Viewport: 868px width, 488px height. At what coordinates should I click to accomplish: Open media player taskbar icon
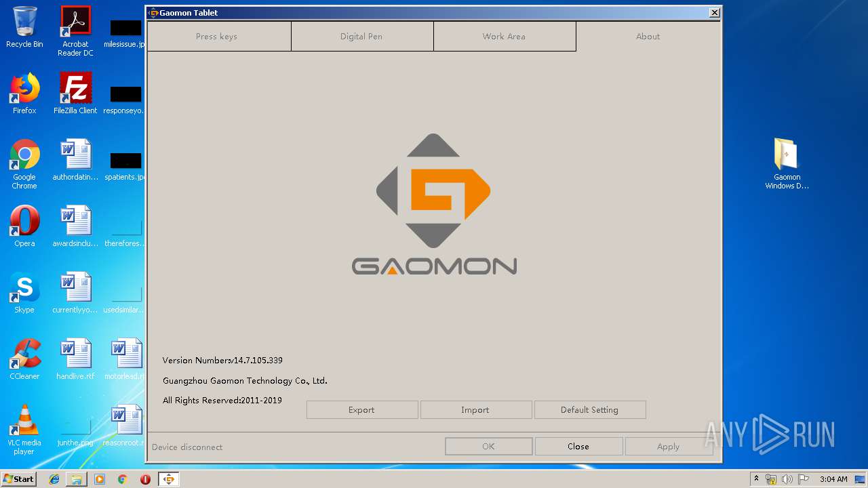click(x=100, y=479)
